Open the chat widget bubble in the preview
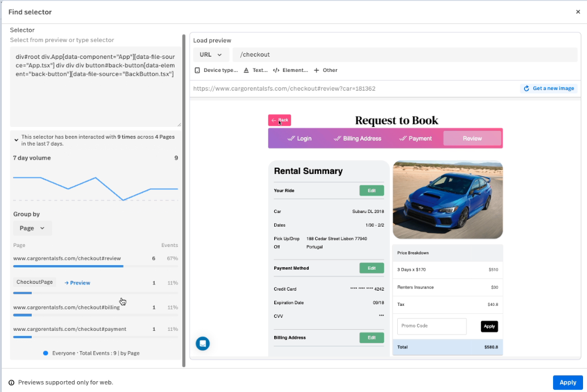587x392 pixels. [203, 343]
